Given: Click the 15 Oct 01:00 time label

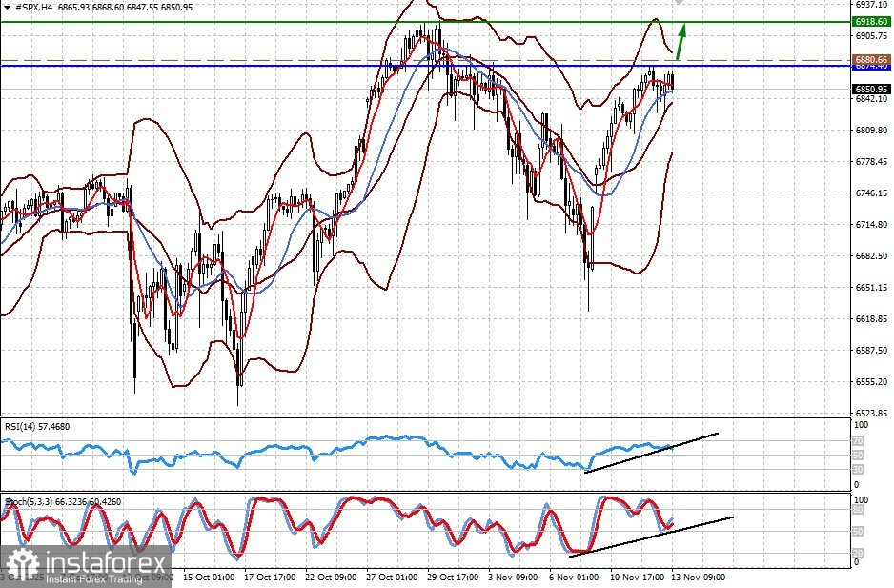Looking at the screenshot, I should pyautogui.click(x=209, y=578).
